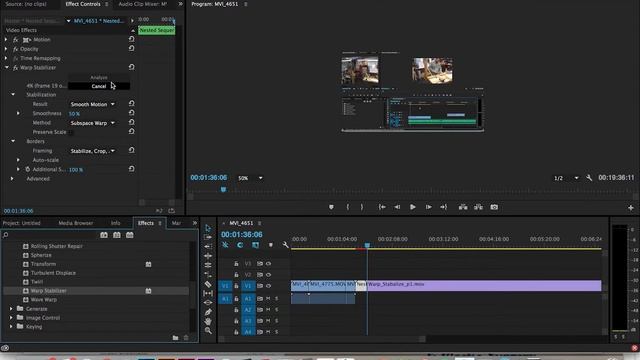Mute audio track A1
Image resolution: width=640 pixels, height=360 pixels.
[x=268, y=299]
